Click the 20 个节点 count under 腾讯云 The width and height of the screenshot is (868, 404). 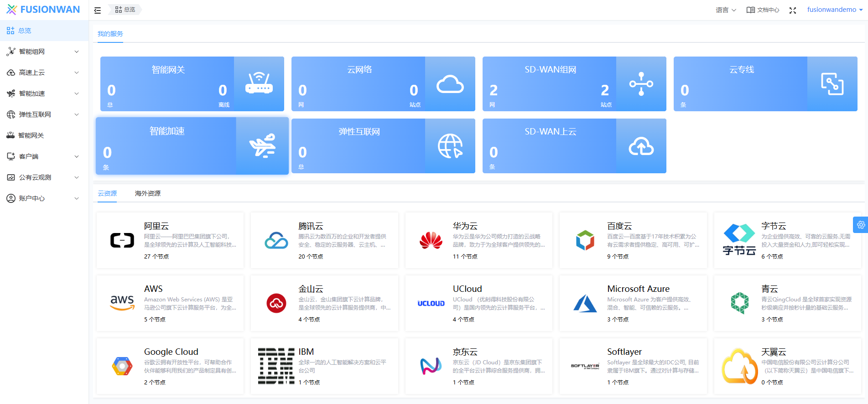point(311,257)
